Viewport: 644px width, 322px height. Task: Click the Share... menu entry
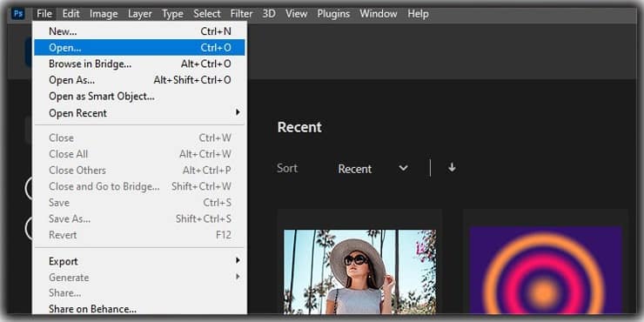click(x=139, y=293)
